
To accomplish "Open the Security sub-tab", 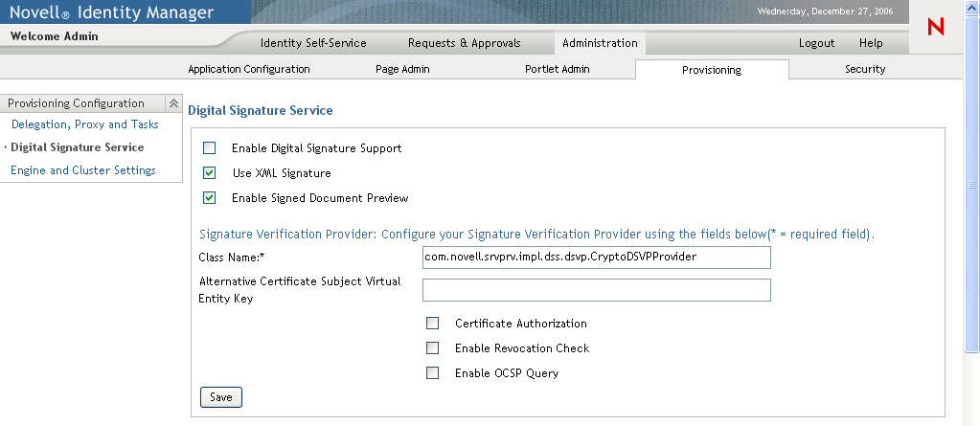I will [864, 69].
